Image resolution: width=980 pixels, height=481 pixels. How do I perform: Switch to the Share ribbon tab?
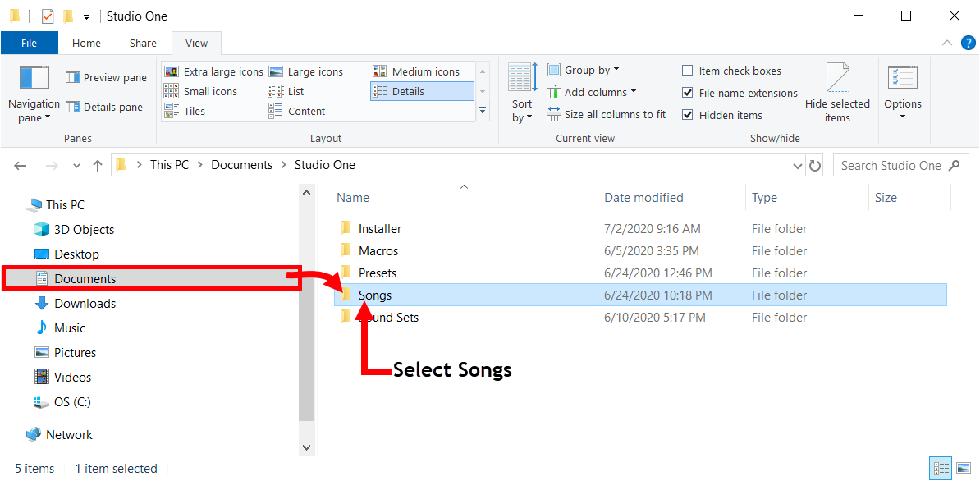tap(143, 44)
